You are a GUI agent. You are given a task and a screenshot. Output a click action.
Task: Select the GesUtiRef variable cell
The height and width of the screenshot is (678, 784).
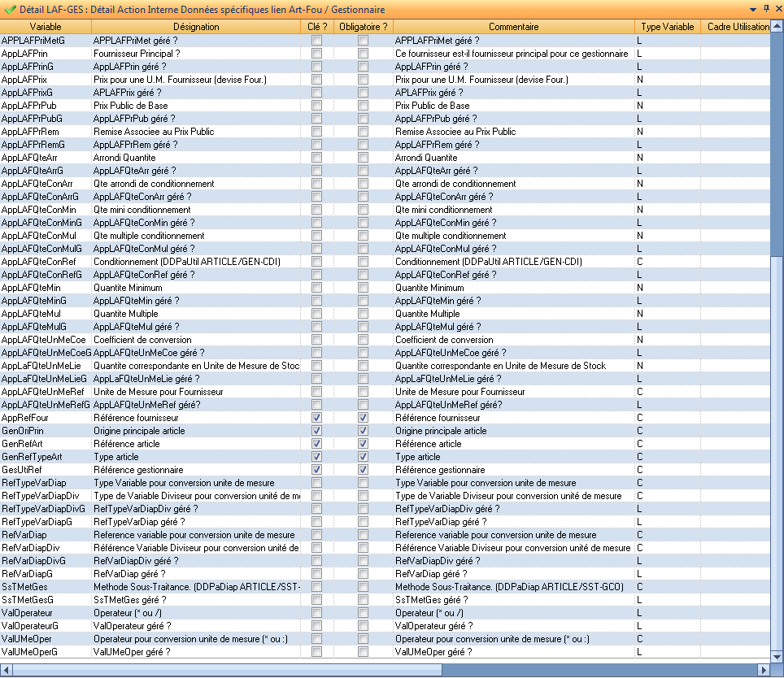(x=45, y=470)
